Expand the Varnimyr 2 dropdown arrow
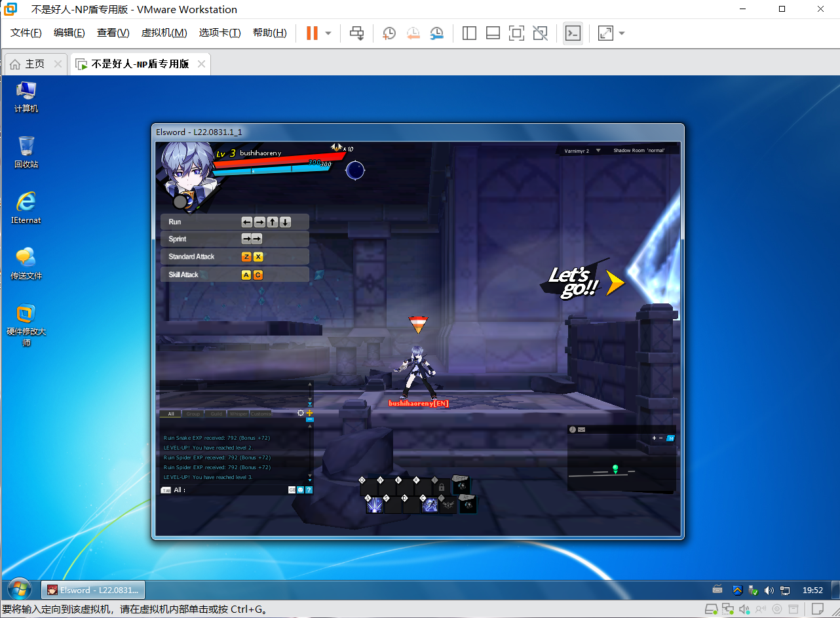The height and width of the screenshot is (618, 840). point(598,150)
